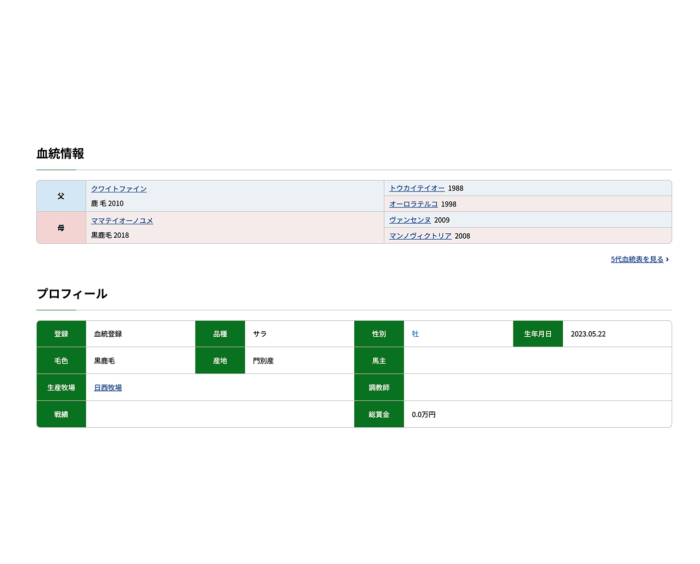Click the 性別 label cell
The image size is (700, 564).
pyautogui.click(x=379, y=334)
